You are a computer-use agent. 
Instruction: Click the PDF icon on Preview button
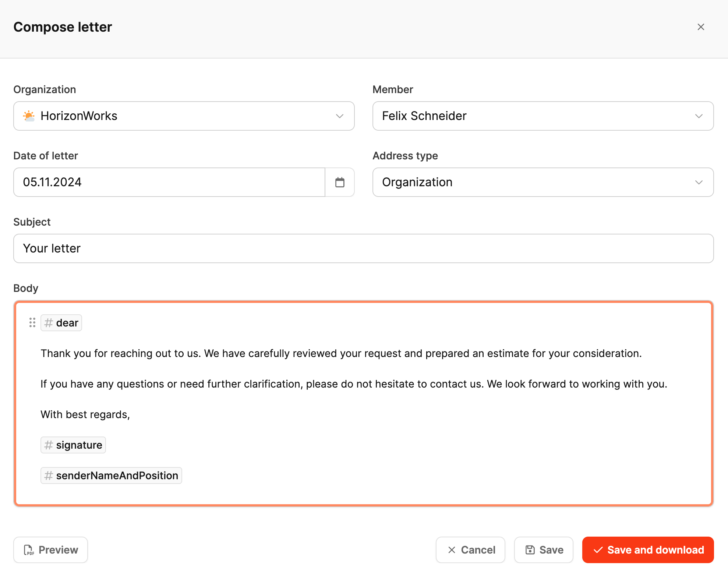pyautogui.click(x=29, y=550)
